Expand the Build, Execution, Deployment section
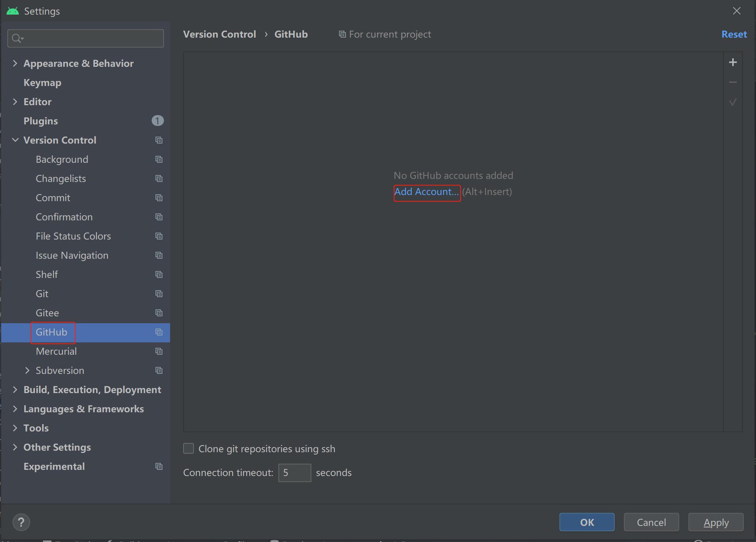The height and width of the screenshot is (542, 756). (x=14, y=389)
